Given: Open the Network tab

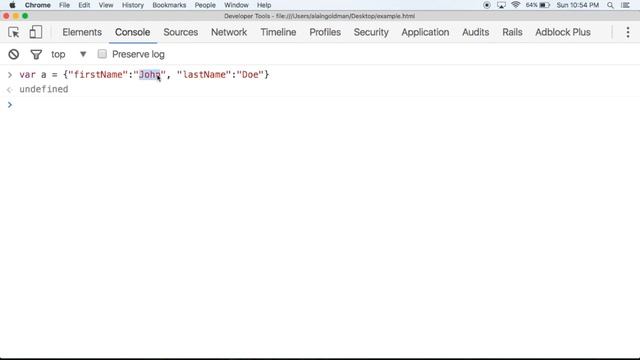Looking at the screenshot, I should click(229, 32).
